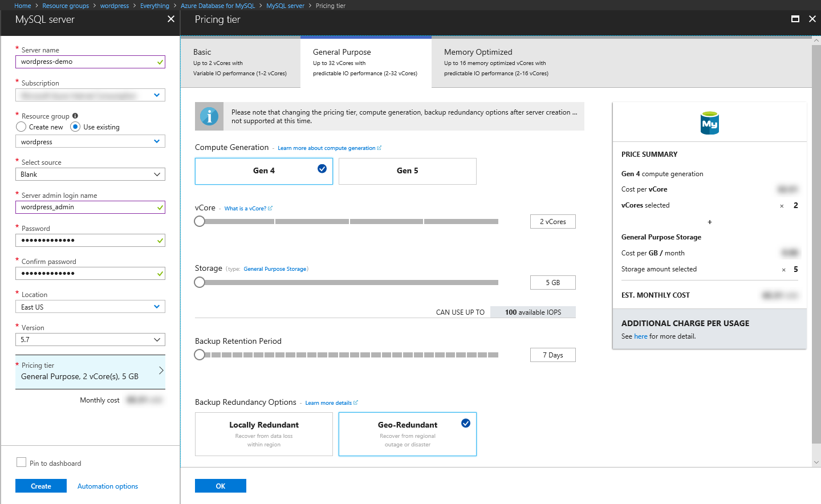Click scroll-down arrow of Pricing tier scrollbar
The height and width of the screenshot is (504, 821).
[816, 462]
